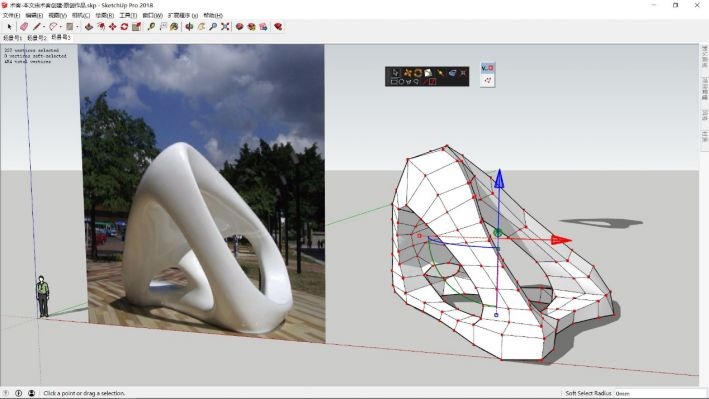709x399 pixels.
Task: Choose the Vertex Tools rotate icon
Action: [418, 73]
